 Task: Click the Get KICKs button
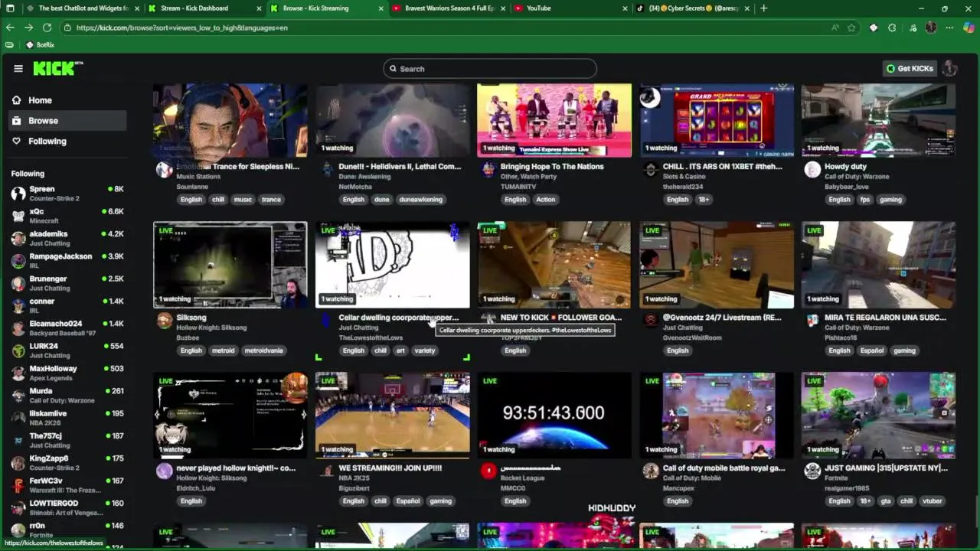point(910,68)
